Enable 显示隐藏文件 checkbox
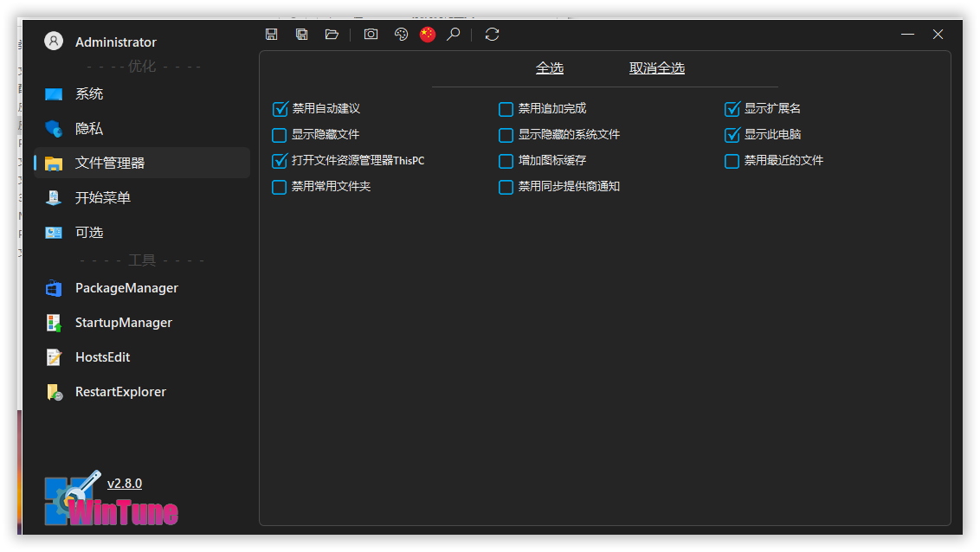Screen dimensions: 980x552 point(280,135)
